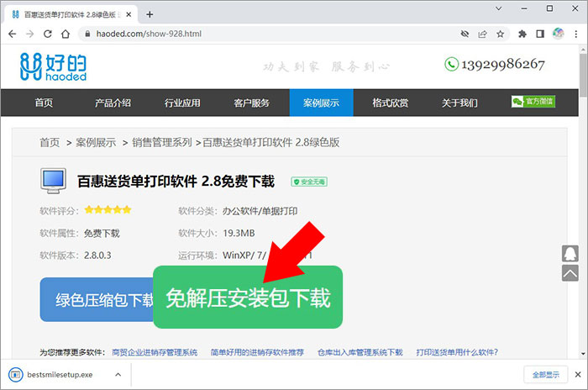The width and height of the screenshot is (588, 390).
Task: Click the browser forward arrow
Action: [x=30, y=34]
